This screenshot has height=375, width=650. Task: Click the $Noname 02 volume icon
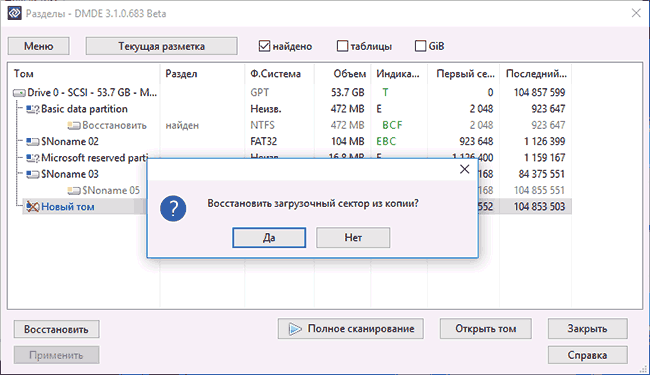32,142
